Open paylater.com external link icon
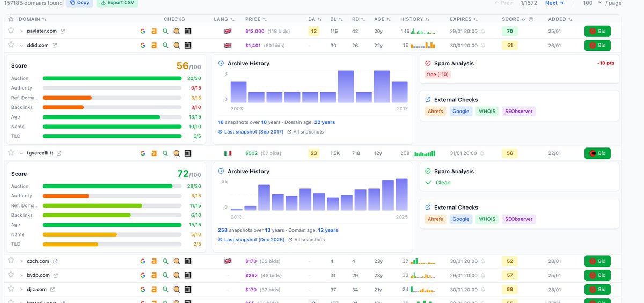Image resolution: width=644 pixels, height=303 pixels. click(x=63, y=31)
